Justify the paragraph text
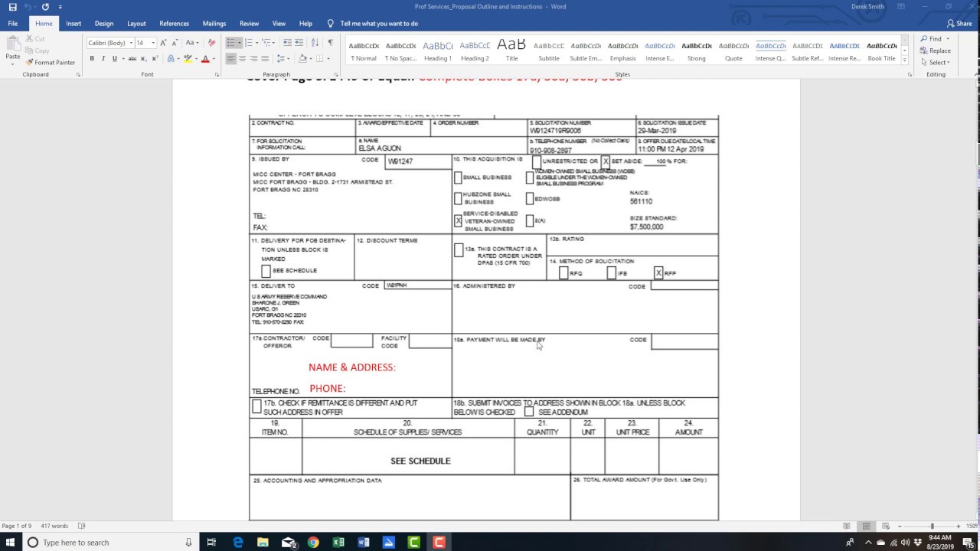This screenshot has height=551, width=980. click(265, 58)
